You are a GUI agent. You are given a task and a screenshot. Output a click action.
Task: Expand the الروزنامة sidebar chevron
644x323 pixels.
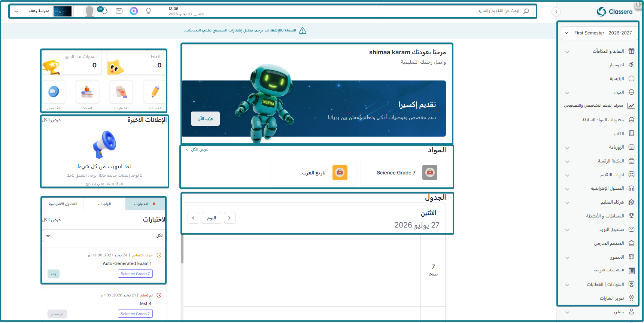click(x=567, y=148)
